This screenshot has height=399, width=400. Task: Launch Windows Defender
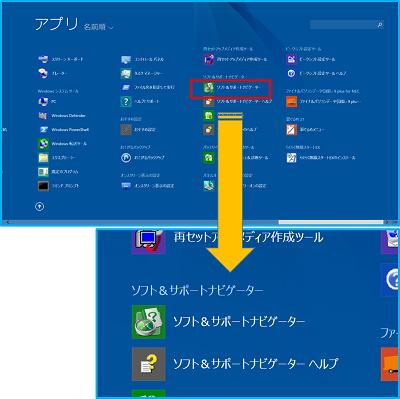pyautogui.click(x=62, y=116)
